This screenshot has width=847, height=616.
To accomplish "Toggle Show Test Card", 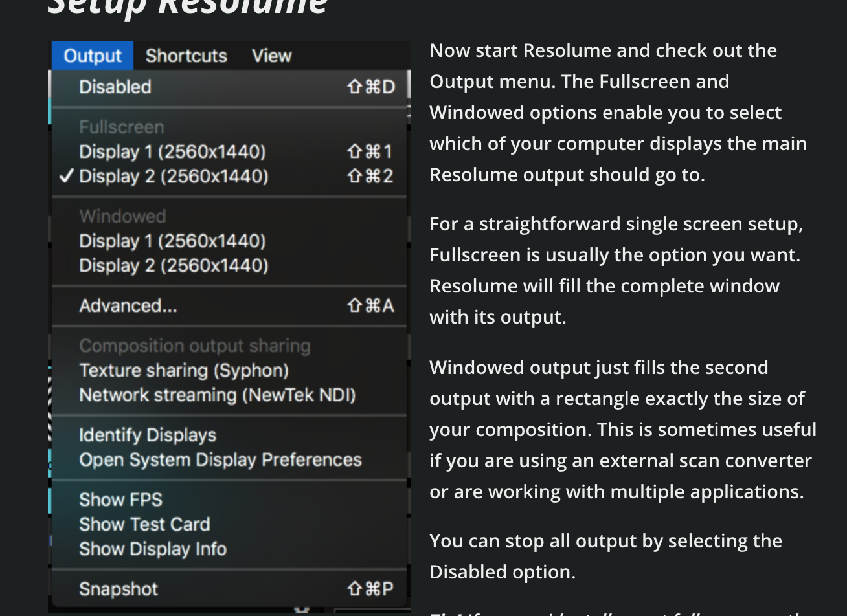I will coord(144,525).
